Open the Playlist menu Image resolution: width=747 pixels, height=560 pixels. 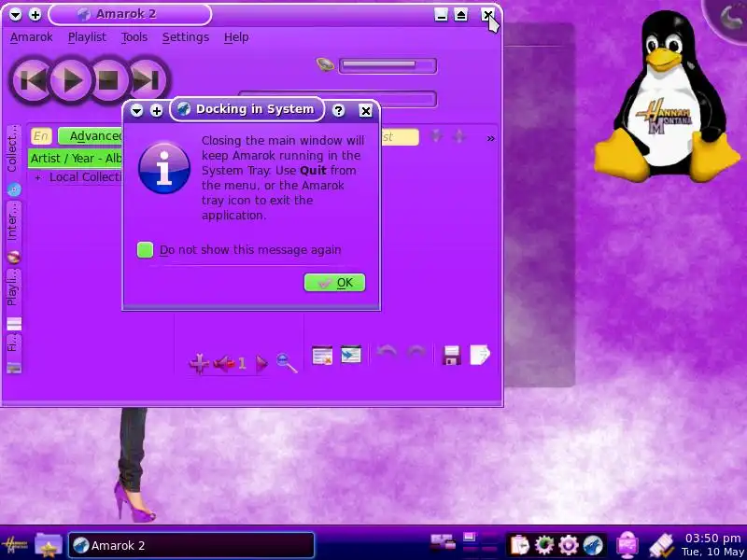[87, 37]
